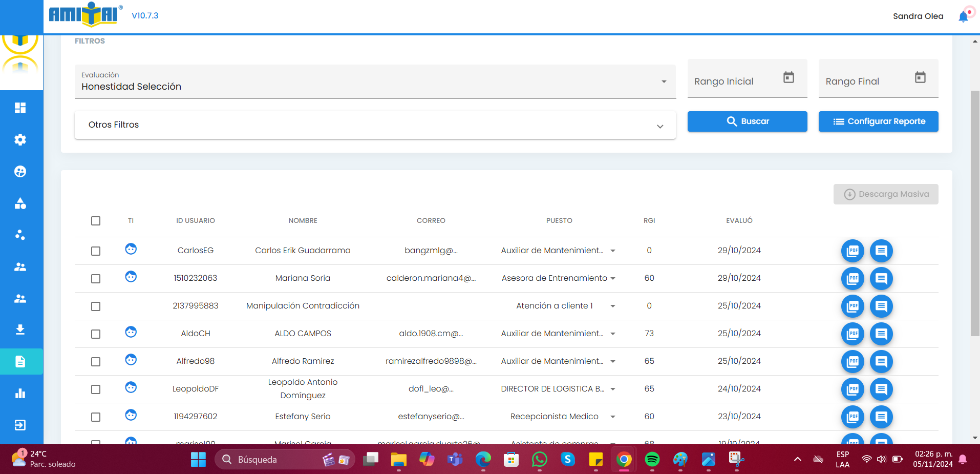This screenshot has width=980, height=474.
Task: Click the Buscar button
Action: click(x=747, y=121)
